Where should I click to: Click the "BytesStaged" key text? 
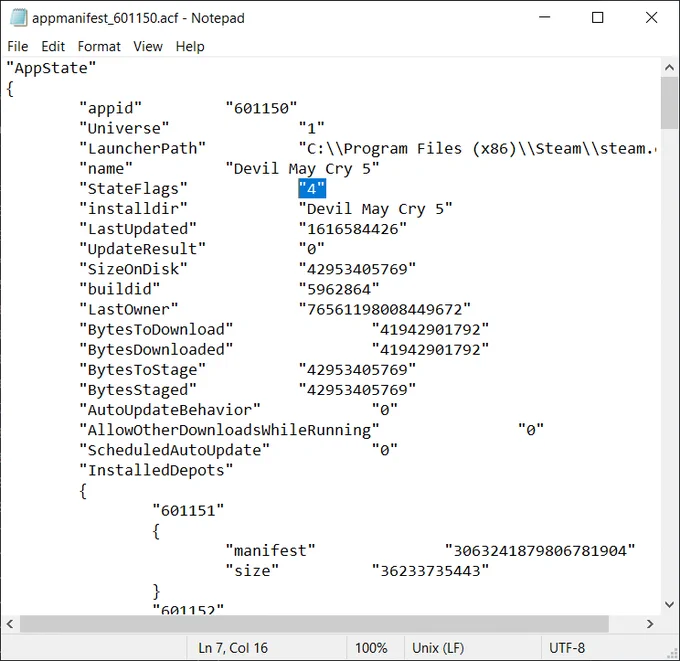138,389
